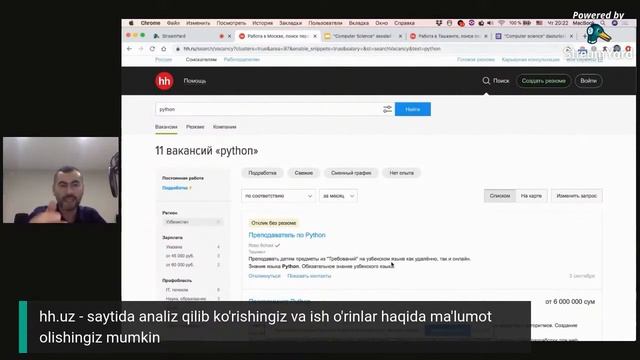Click the Dropbox icon in menu bar
The height and width of the screenshot is (360, 640).
coord(439,23)
